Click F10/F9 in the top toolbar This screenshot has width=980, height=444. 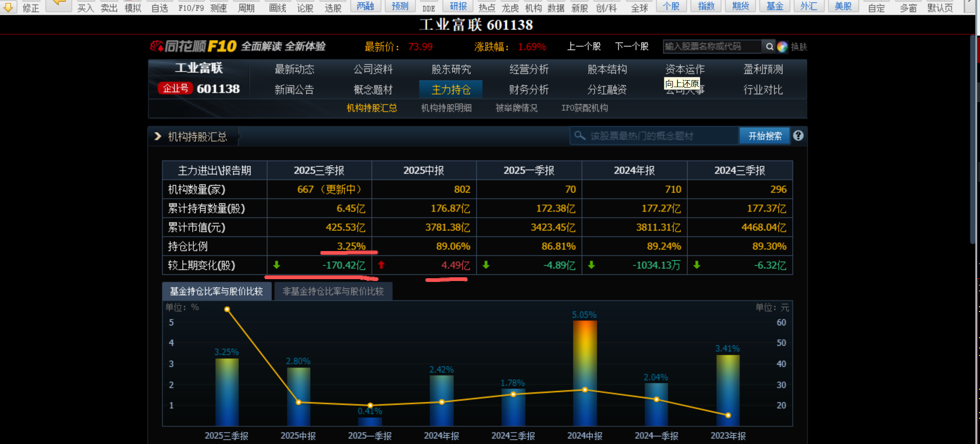tap(191, 8)
